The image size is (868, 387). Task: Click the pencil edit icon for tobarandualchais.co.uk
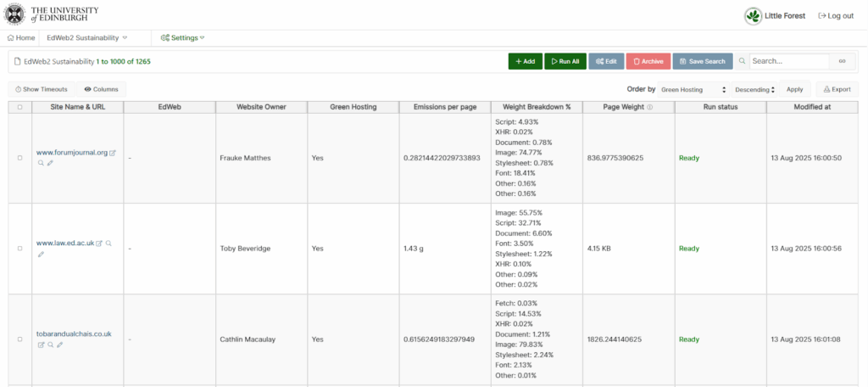click(x=60, y=345)
